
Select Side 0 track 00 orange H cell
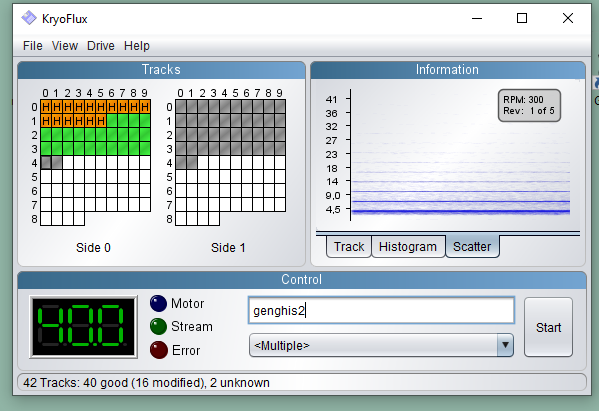click(46, 107)
